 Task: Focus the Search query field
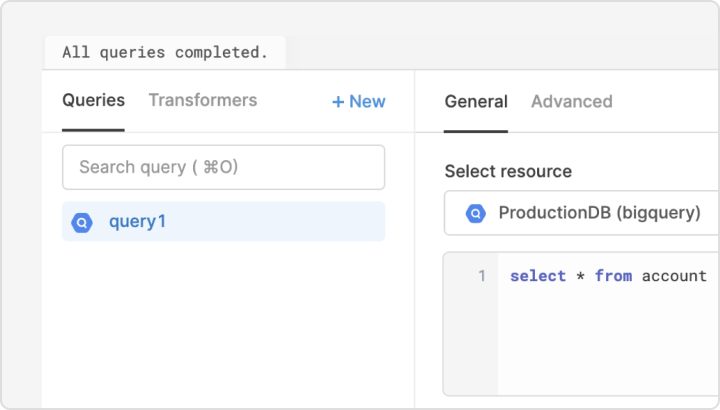224,167
